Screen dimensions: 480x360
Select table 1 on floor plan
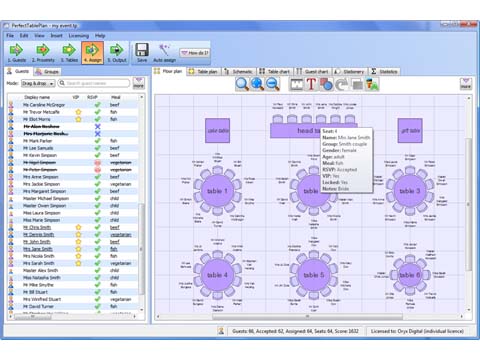[x=217, y=191]
